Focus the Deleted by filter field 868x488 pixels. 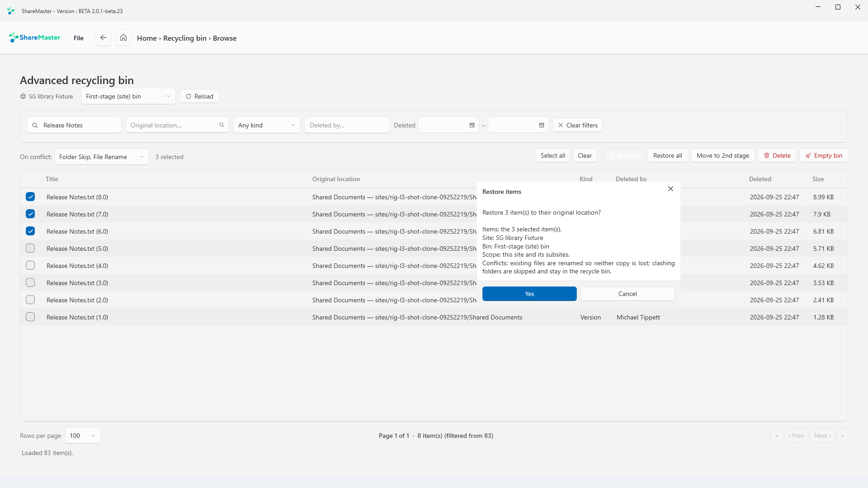[347, 125]
